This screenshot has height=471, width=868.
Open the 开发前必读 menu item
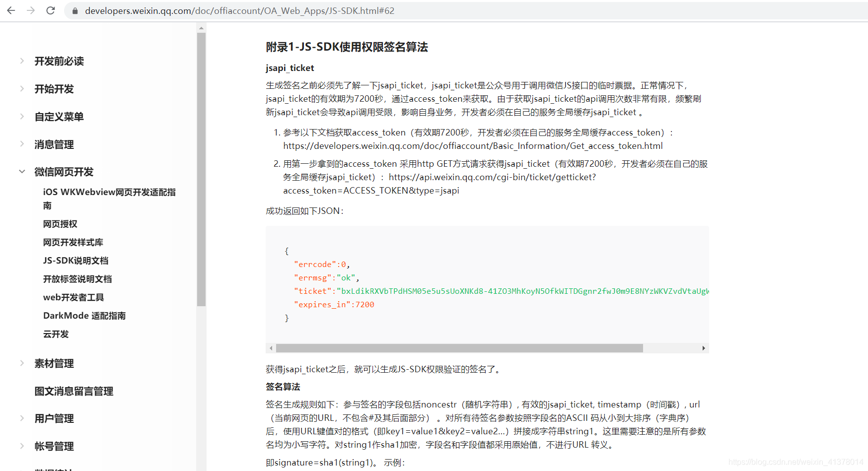pyautogui.click(x=59, y=61)
